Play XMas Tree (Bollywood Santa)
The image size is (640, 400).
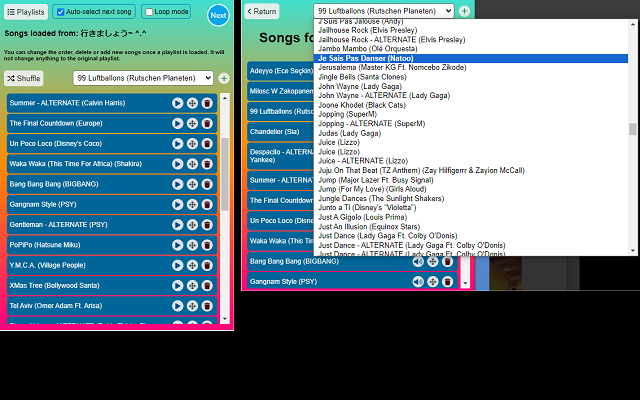coord(178,286)
